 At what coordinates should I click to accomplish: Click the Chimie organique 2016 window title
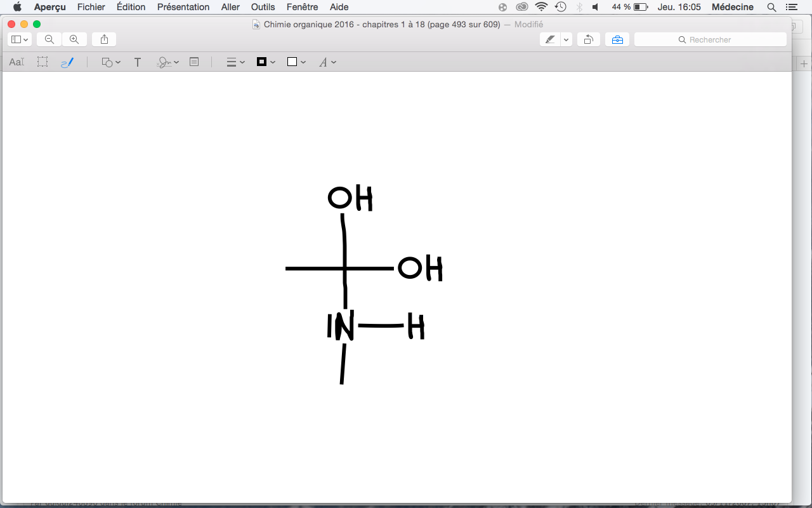pos(382,24)
